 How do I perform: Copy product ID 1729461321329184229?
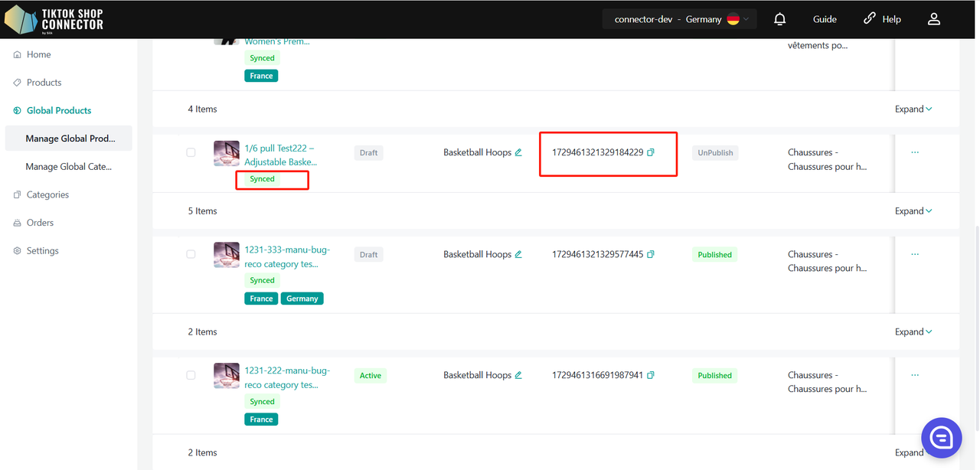[x=651, y=152]
